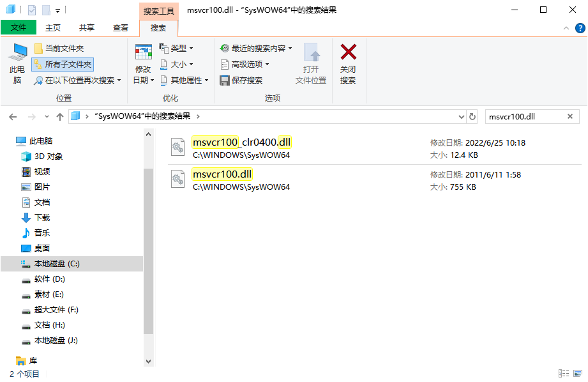Close search with red X
Viewport: 588px width, 382px height.
348,64
